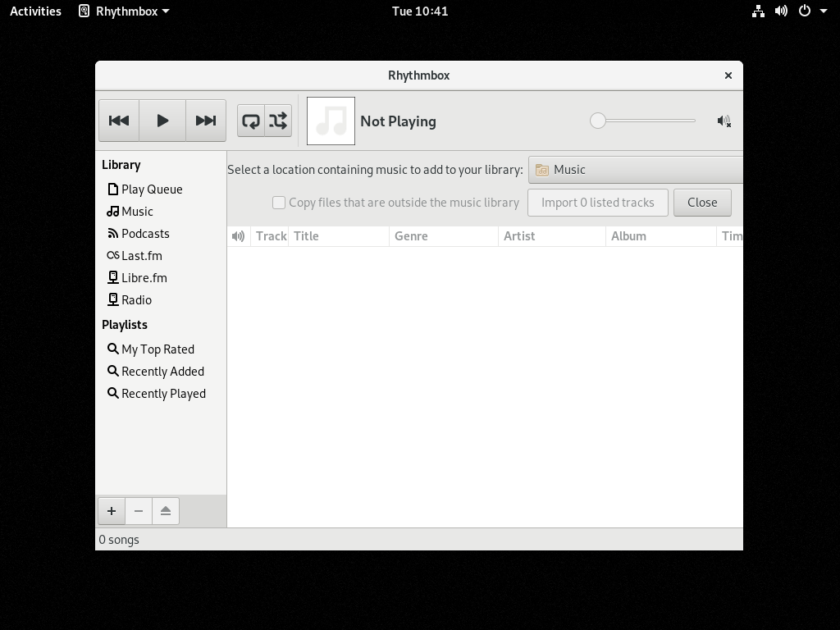Viewport: 840px width, 630px height.
Task: Toggle shuffle mode
Action: [278, 121]
